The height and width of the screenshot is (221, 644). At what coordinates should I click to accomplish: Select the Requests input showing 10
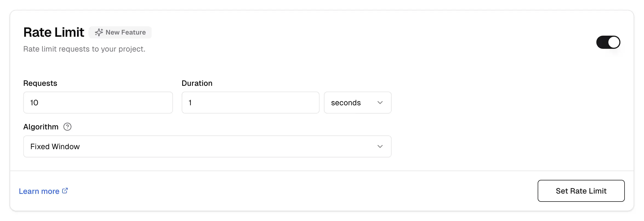(98, 103)
